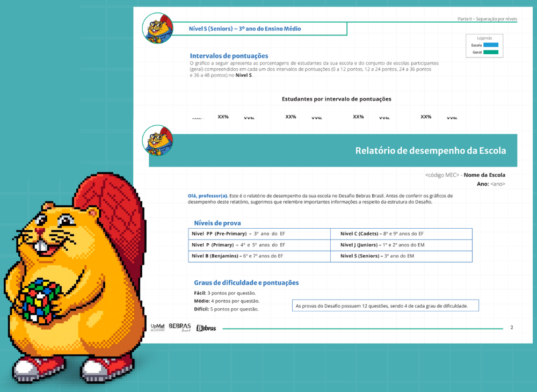Click the 'Nível B (Benjamins)' table cell

[259, 256]
